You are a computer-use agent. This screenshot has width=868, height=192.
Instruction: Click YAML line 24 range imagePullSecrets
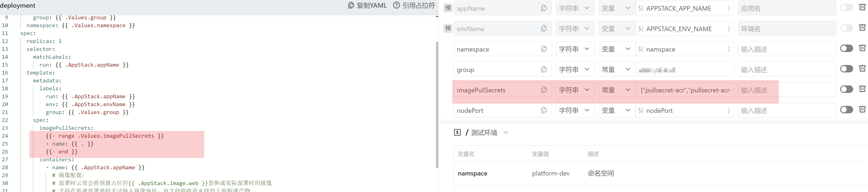point(105,136)
